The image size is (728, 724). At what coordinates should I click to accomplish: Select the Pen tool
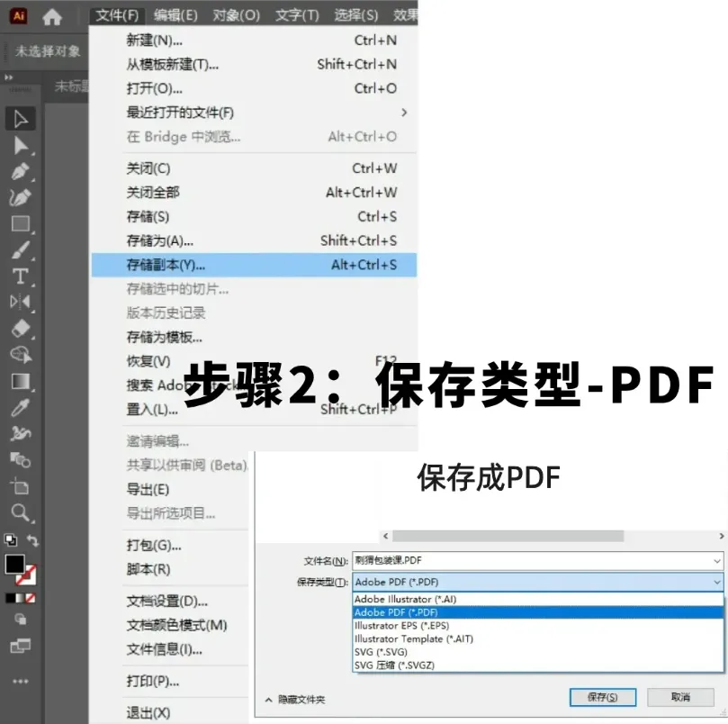21,171
